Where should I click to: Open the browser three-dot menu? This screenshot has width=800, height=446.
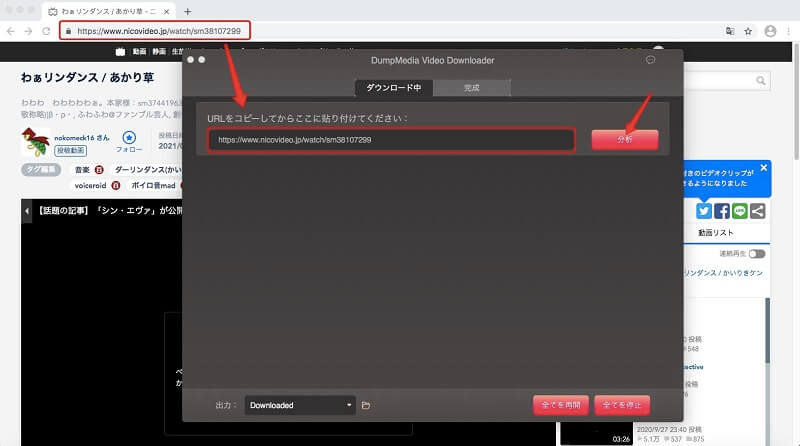(x=789, y=31)
